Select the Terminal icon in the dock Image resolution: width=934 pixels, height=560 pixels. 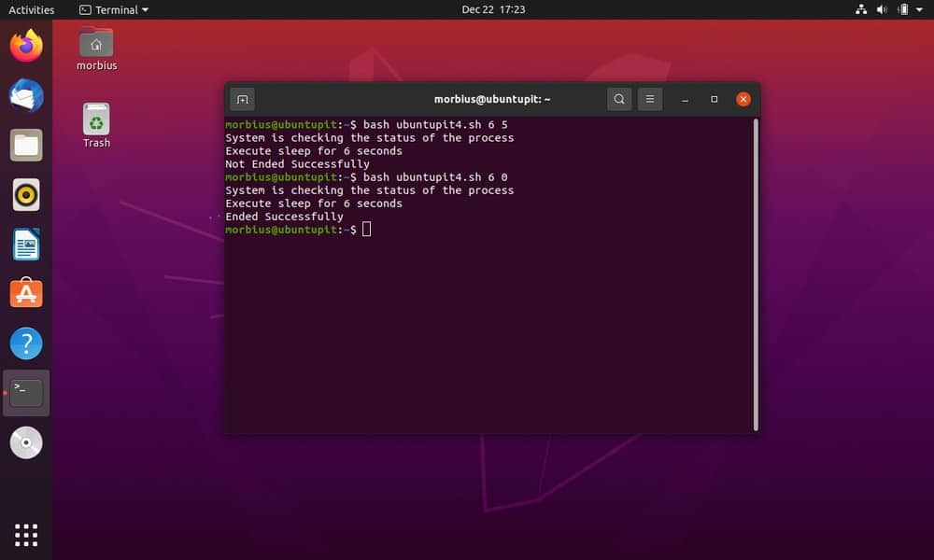click(x=25, y=392)
